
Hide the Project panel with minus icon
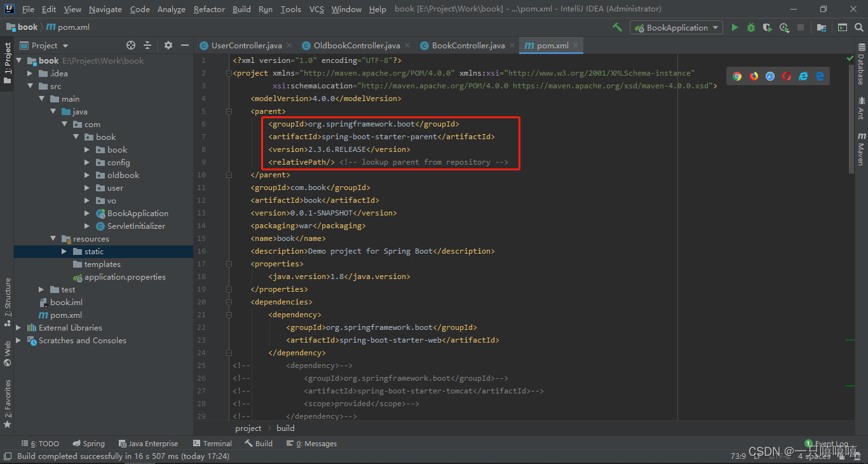[185, 45]
